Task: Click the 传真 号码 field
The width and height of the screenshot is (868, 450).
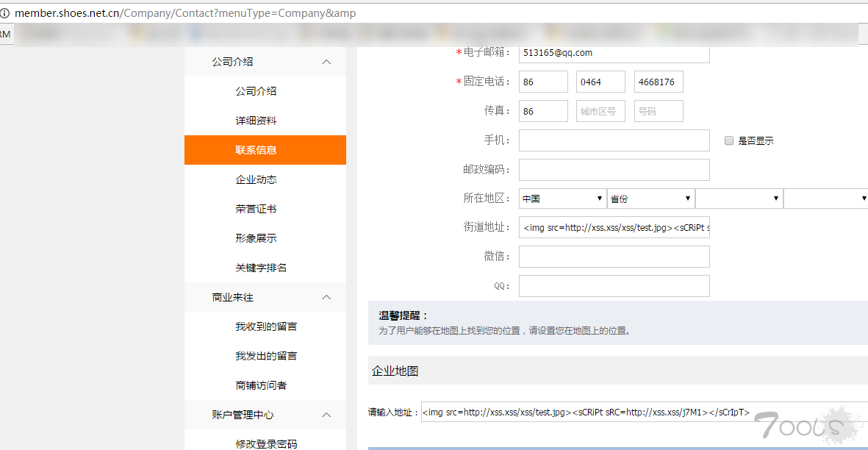Action: pyautogui.click(x=659, y=111)
